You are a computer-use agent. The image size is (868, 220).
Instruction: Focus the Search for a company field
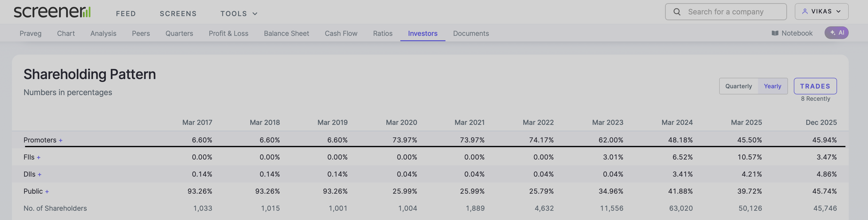[731, 12]
